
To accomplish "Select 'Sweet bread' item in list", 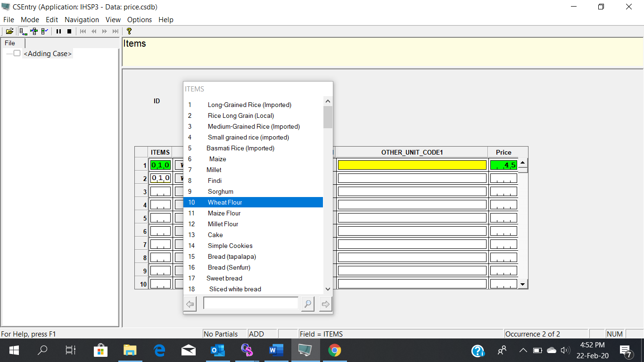I will point(253,278).
